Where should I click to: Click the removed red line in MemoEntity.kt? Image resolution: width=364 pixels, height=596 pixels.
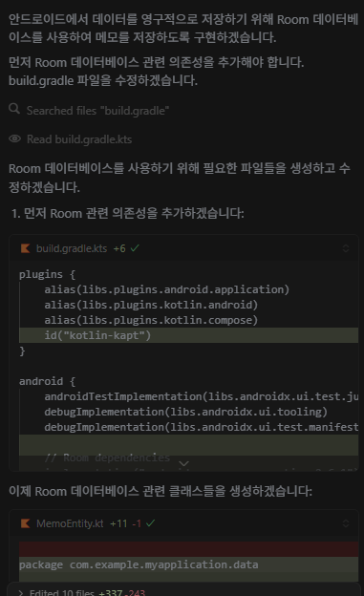pyautogui.click(x=188, y=549)
